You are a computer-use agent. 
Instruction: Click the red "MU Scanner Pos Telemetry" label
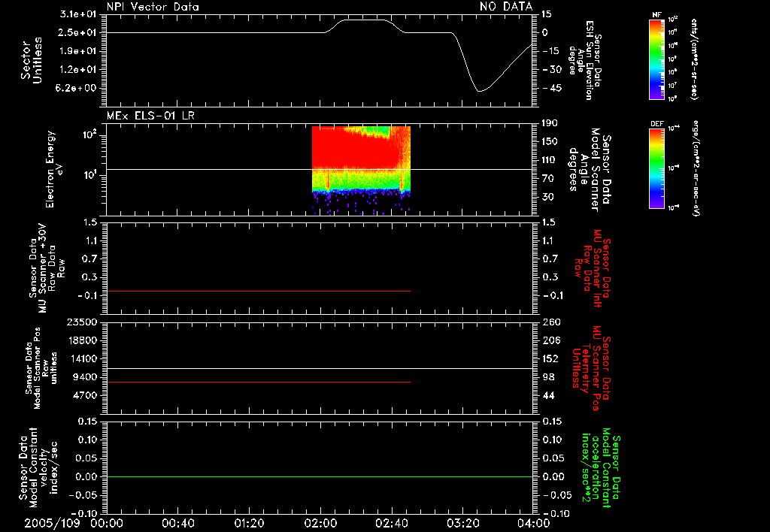(x=591, y=369)
